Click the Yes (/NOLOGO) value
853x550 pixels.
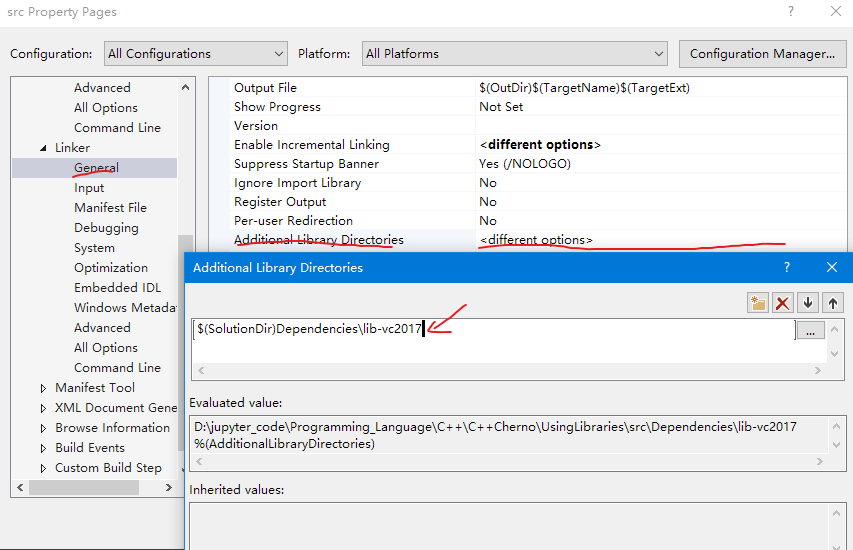[x=525, y=164]
